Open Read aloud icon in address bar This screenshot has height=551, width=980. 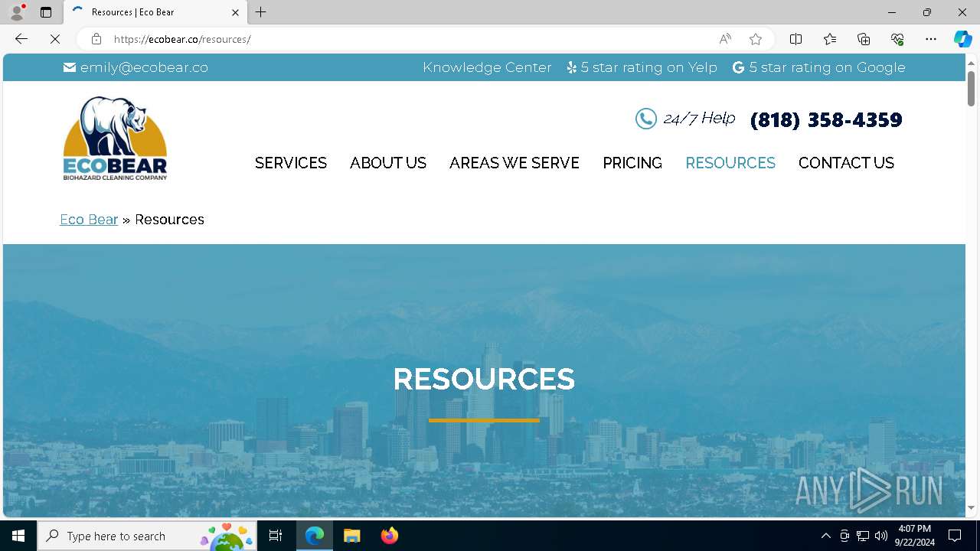point(725,39)
